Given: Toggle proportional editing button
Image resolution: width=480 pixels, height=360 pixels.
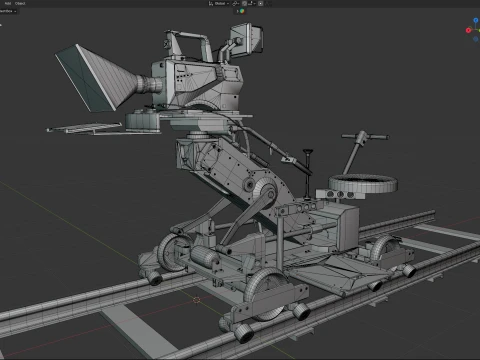Looking at the screenshot, I should pyautogui.click(x=261, y=4).
